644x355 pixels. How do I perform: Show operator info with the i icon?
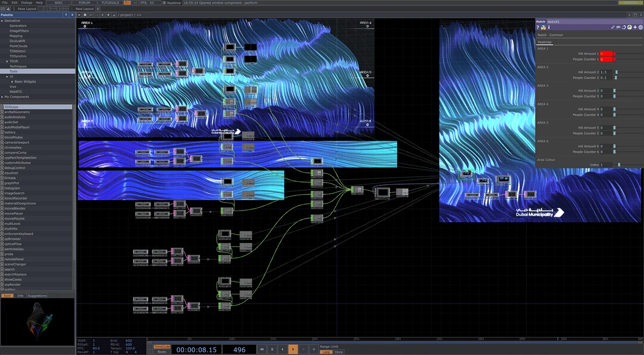(549, 27)
